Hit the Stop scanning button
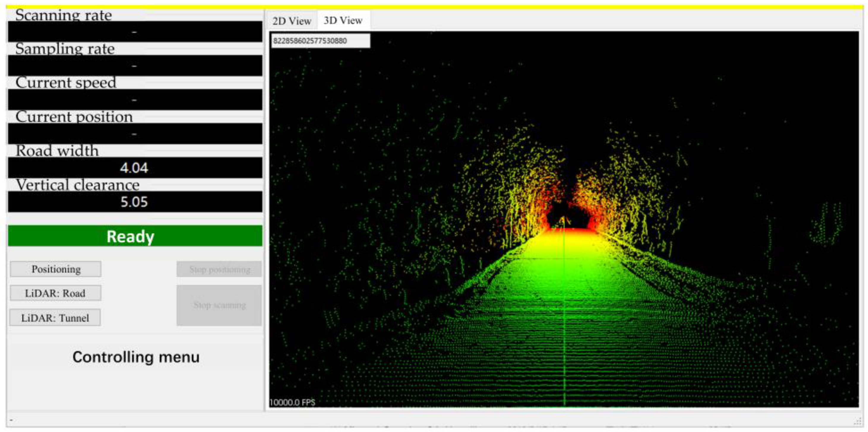The image size is (868, 432). tap(219, 305)
